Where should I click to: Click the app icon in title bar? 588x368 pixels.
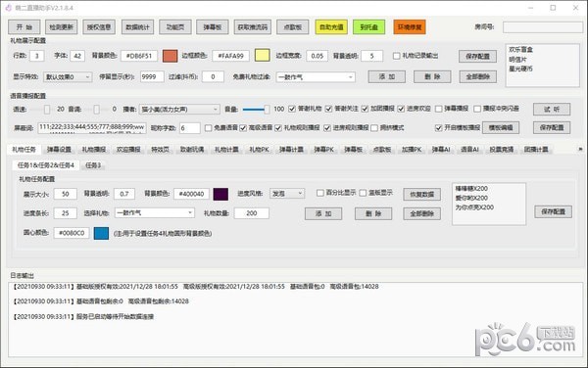point(8,8)
